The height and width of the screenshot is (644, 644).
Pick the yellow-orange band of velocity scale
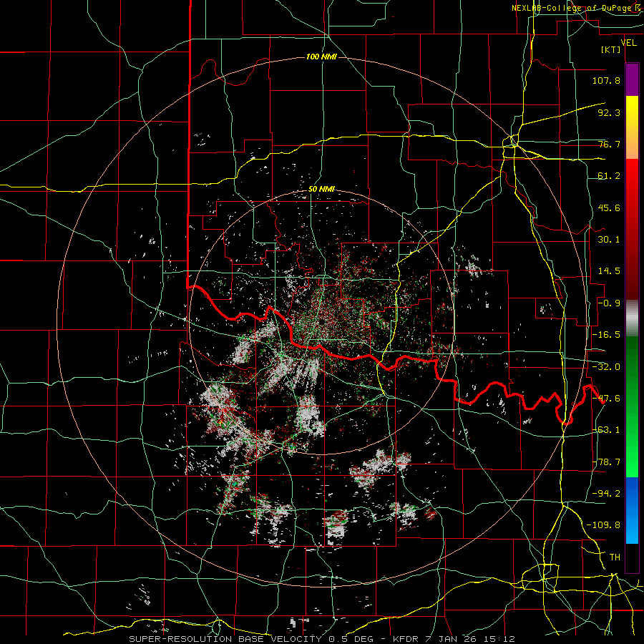(x=632, y=127)
